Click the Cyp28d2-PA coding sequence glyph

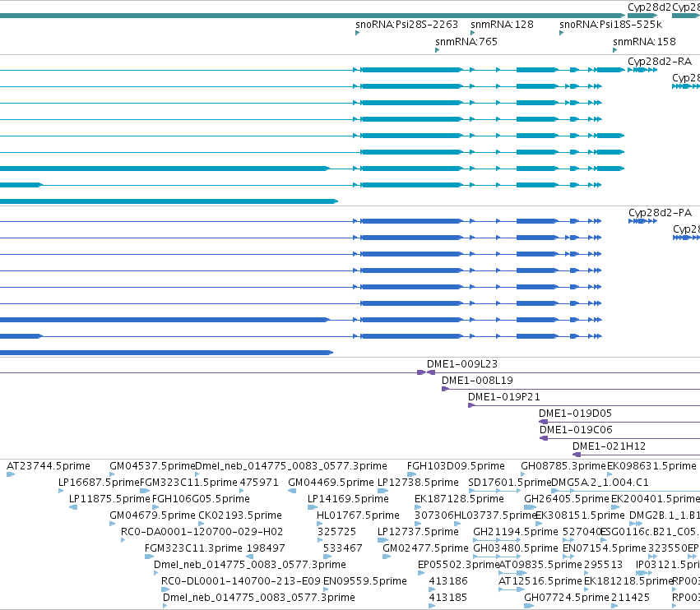click(x=642, y=221)
